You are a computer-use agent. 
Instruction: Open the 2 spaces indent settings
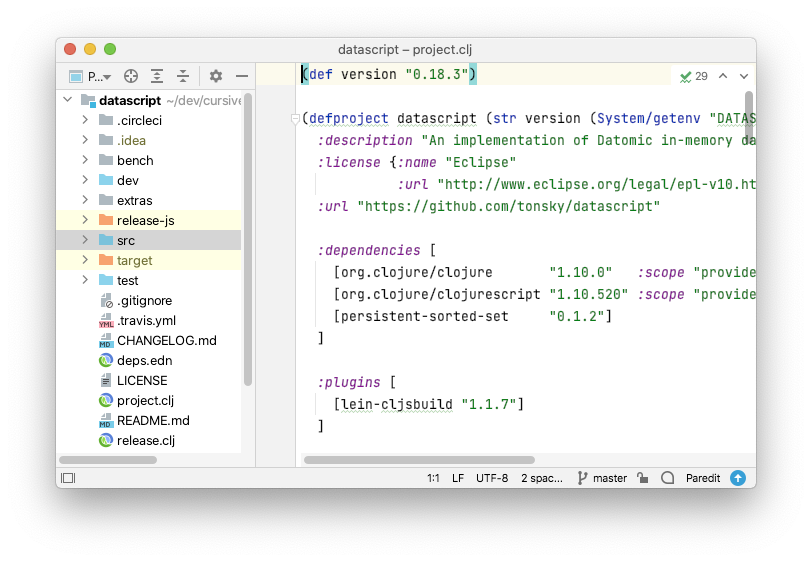pos(542,478)
